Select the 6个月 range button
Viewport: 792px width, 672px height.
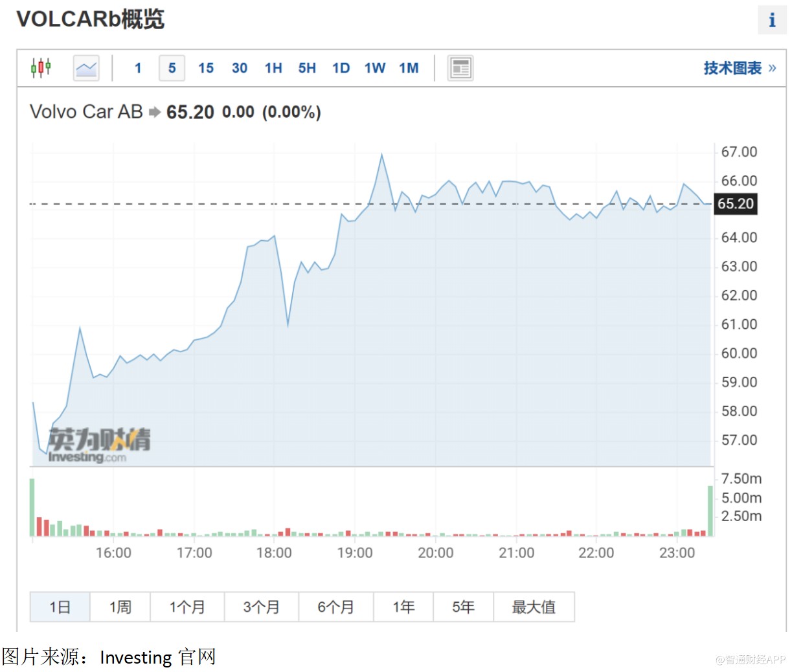[x=336, y=607]
